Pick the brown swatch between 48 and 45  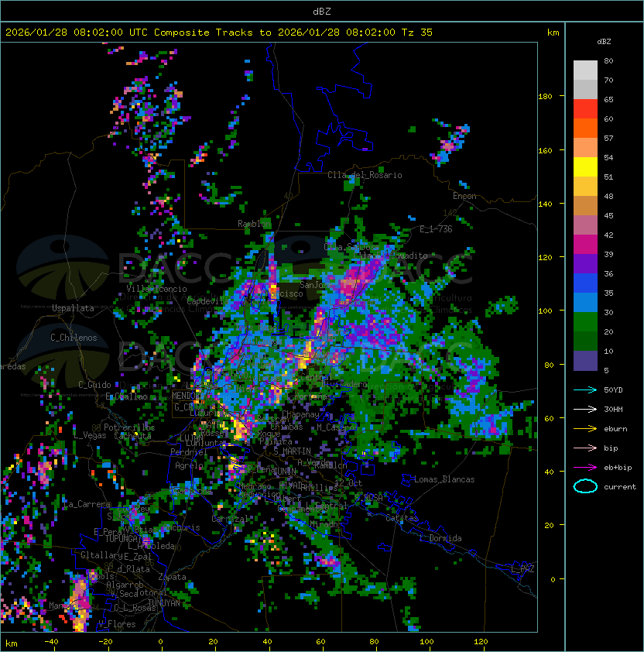[x=585, y=205]
